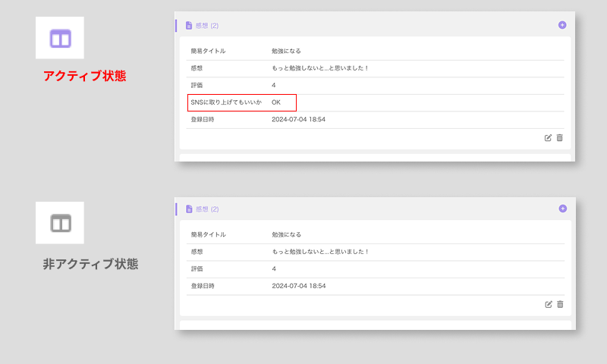Select the 'SNSに取り上げてもいいか' label
Image resolution: width=607 pixels, height=364 pixels.
click(x=226, y=102)
